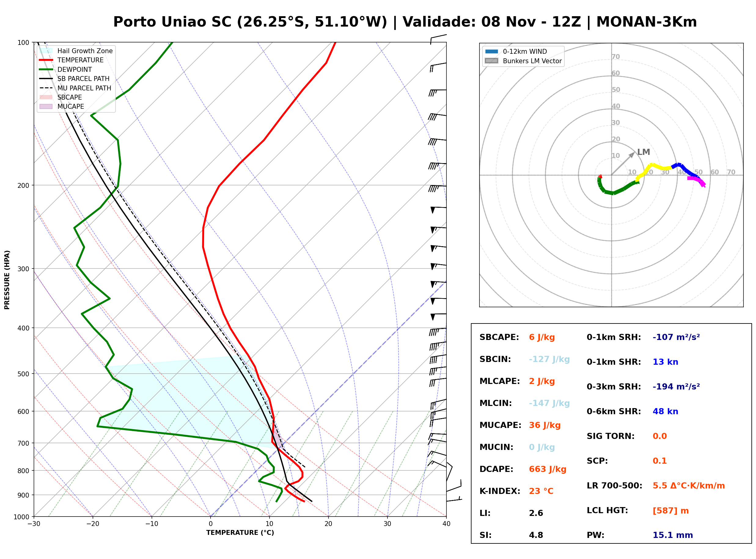Image resolution: width=756 pixels, height=559 pixels.
Task: Click the red TEMPERATURE legend line
Action: click(x=46, y=60)
